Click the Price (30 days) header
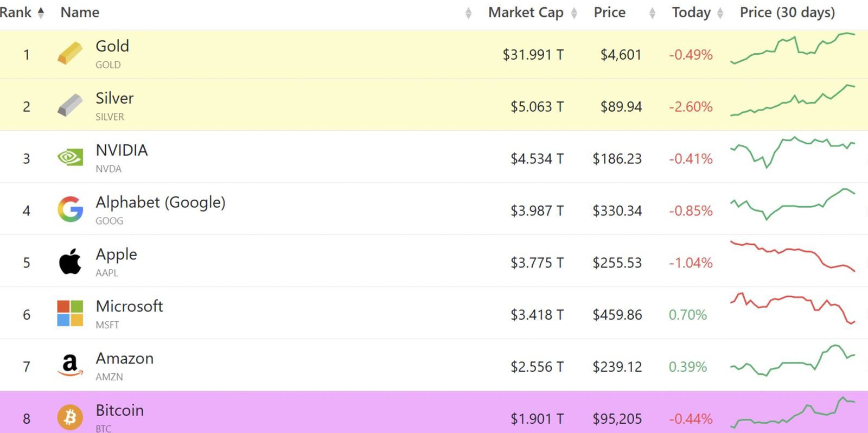The width and height of the screenshot is (868, 433). (x=787, y=12)
